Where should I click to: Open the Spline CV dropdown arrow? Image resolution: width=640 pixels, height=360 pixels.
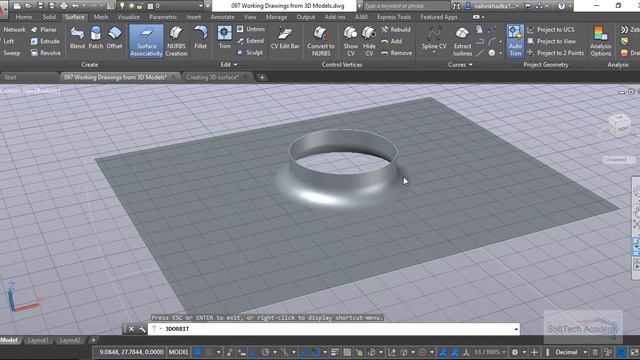pyautogui.click(x=434, y=53)
